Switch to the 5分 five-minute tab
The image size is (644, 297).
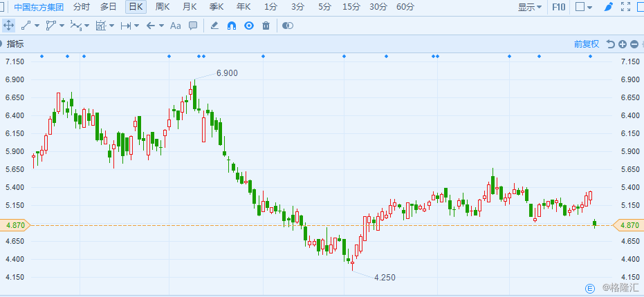pyautogui.click(x=324, y=7)
